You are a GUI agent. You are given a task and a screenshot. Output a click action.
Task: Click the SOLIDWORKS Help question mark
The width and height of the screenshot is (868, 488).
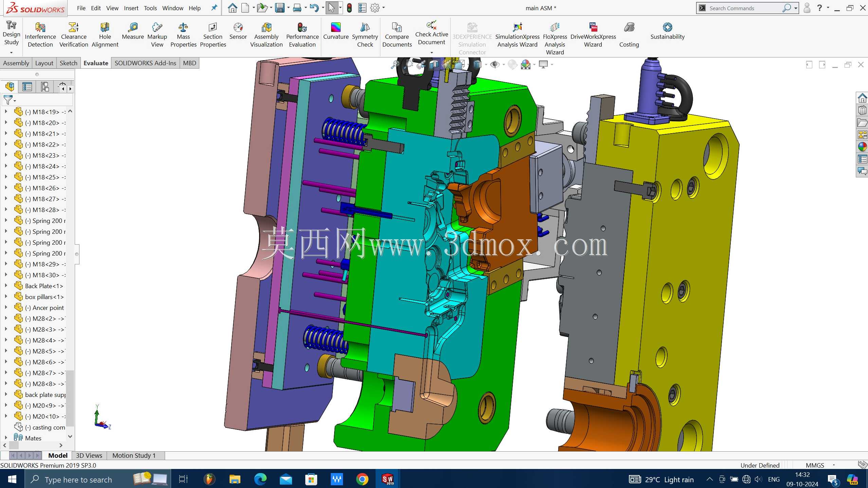point(819,8)
